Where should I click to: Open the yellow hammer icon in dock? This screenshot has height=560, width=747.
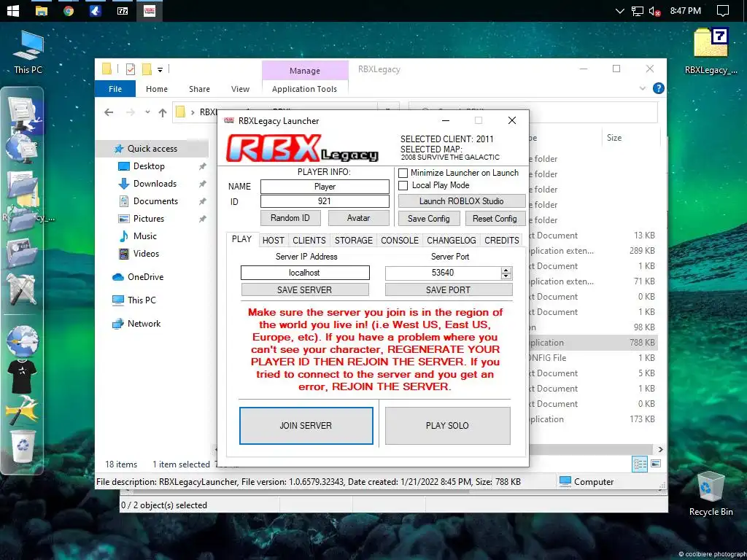[21, 409]
